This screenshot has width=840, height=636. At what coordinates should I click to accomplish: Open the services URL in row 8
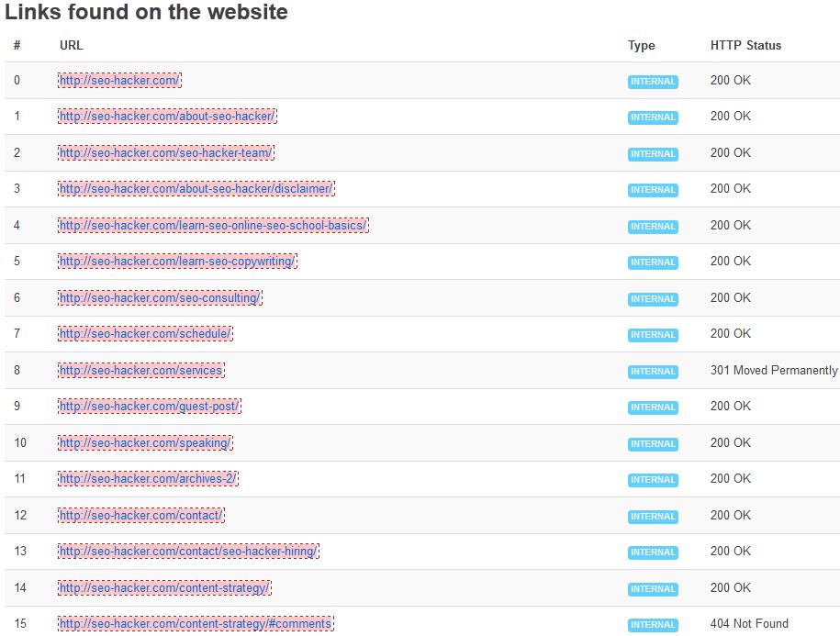pyautogui.click(x=140, y=371)
